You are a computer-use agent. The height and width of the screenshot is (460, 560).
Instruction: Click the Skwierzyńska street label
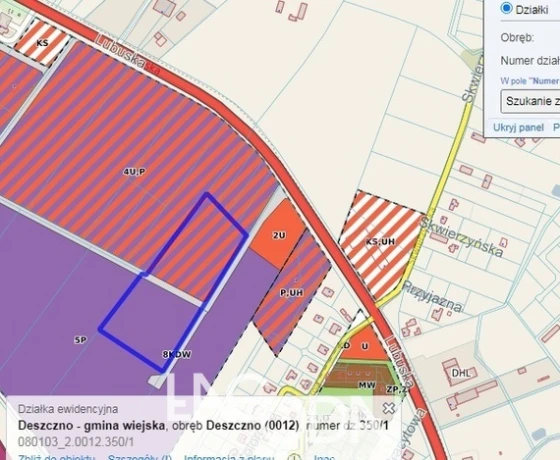(461, 236)
